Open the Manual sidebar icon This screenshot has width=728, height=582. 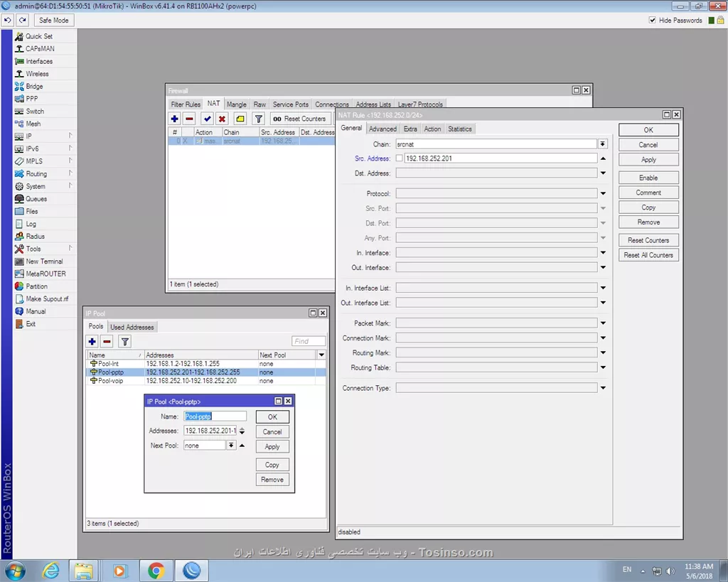click(x=19, y=311)
